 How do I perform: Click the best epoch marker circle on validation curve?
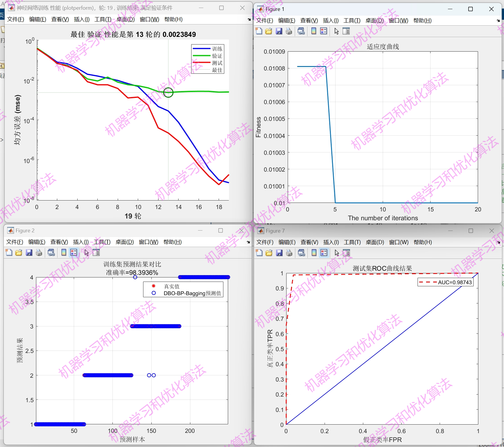pos(168,93)
